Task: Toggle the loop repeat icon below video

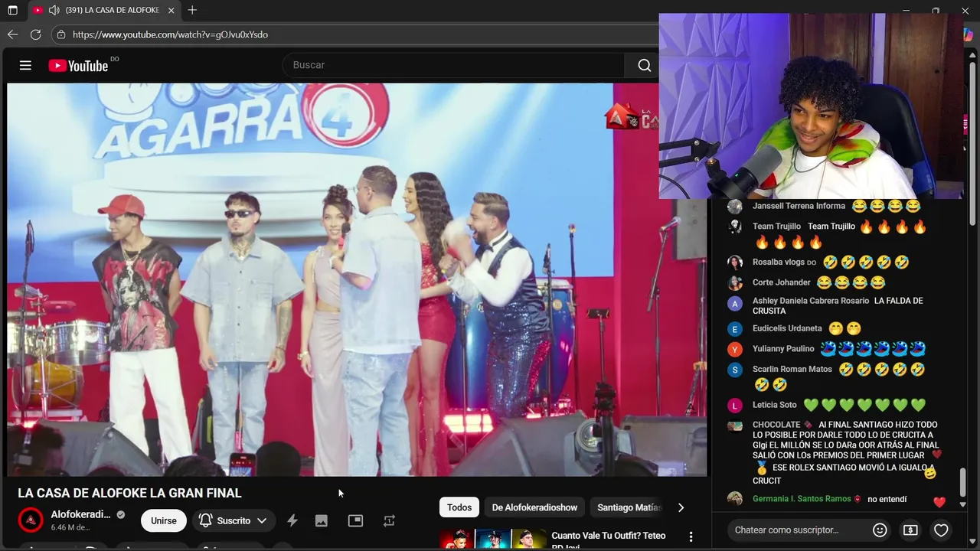Action: [x=389, y=520]
